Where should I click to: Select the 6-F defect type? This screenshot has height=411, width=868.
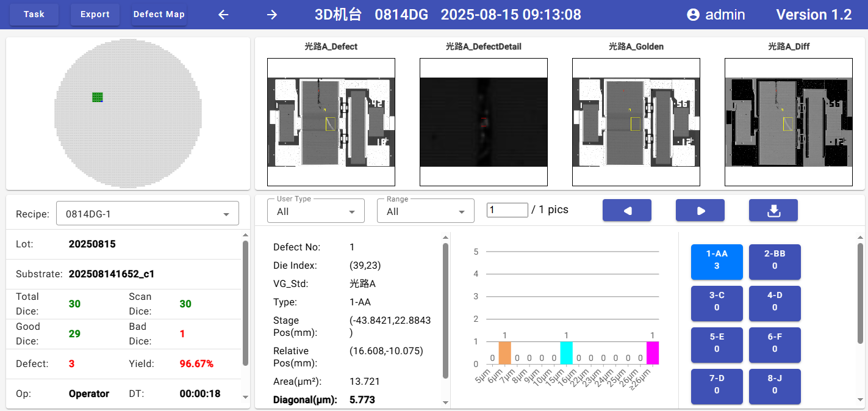[775, 343]
